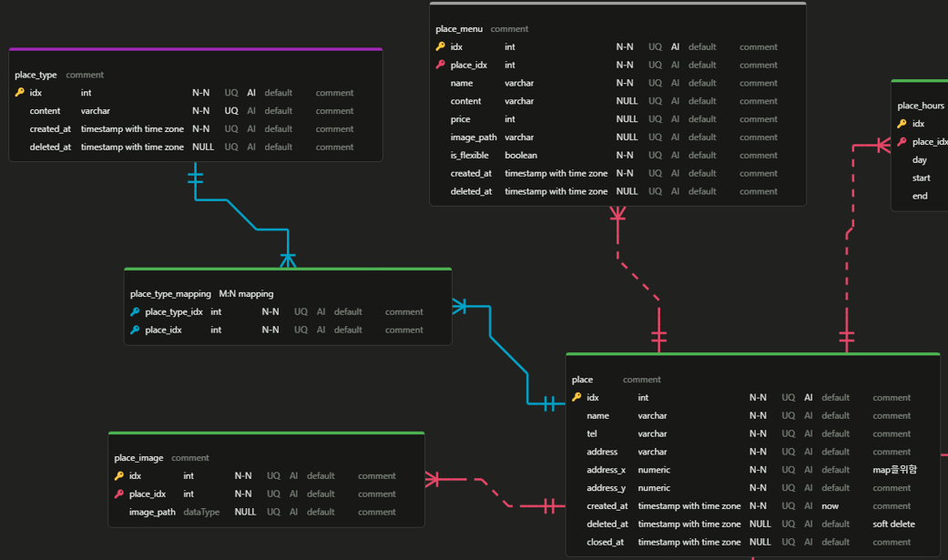Click the 'address' column name in place table
The image size is (948, 560).
click(x=602, y=452)
